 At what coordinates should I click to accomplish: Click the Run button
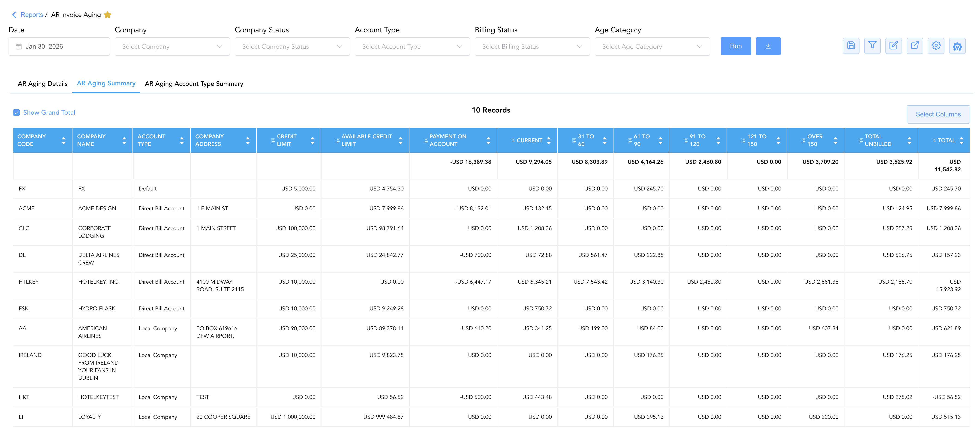point(736,46)
